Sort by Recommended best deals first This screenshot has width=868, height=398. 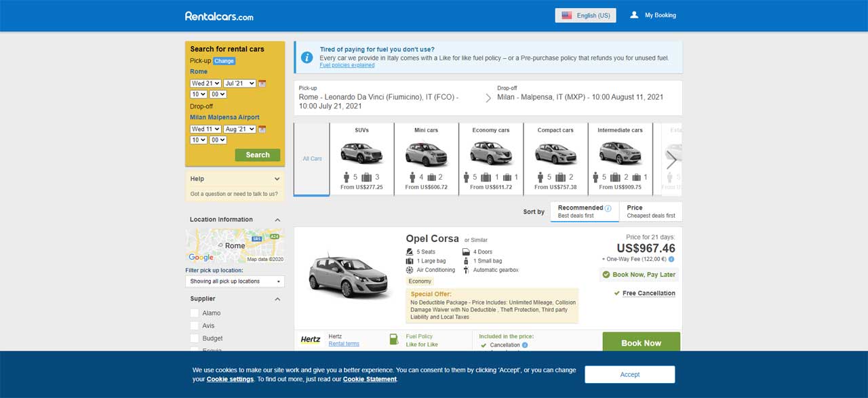pos(585,212)
